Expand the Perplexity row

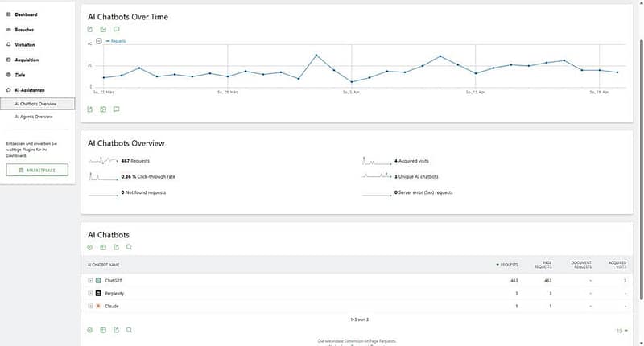point(90,294)
